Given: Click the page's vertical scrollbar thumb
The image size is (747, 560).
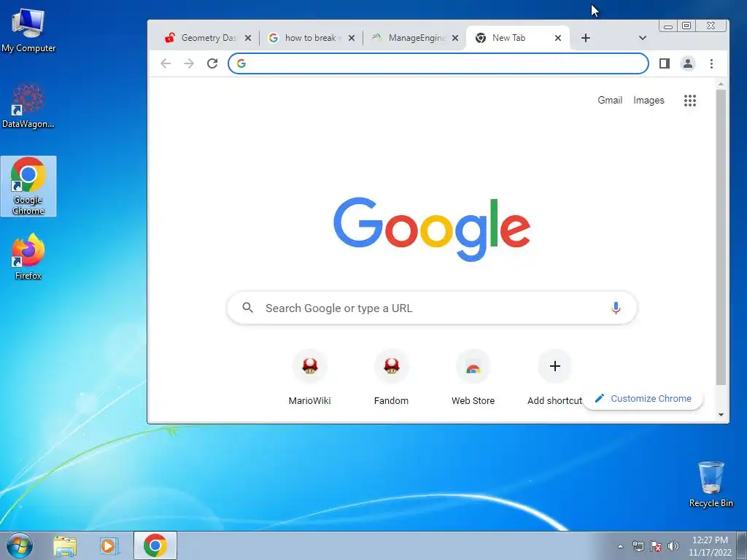Looking at the screenshot, I should coord(721,237).
